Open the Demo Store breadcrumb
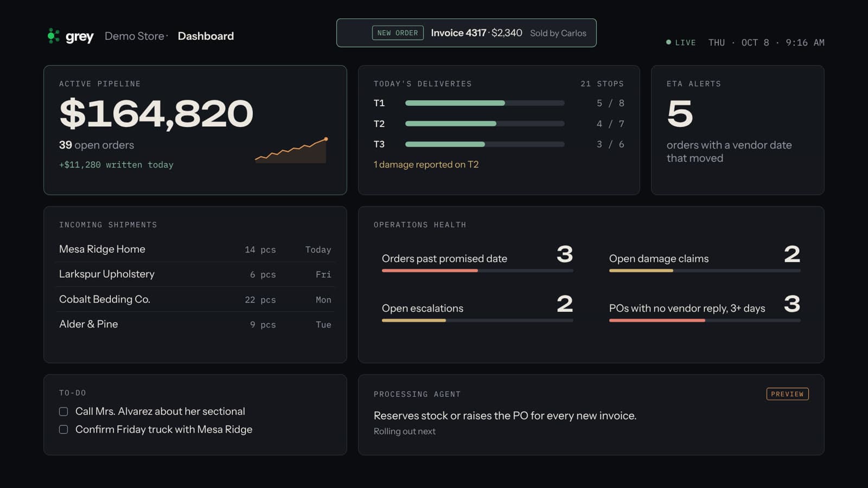This screenshot has height=488, width=868. point(135,36)
